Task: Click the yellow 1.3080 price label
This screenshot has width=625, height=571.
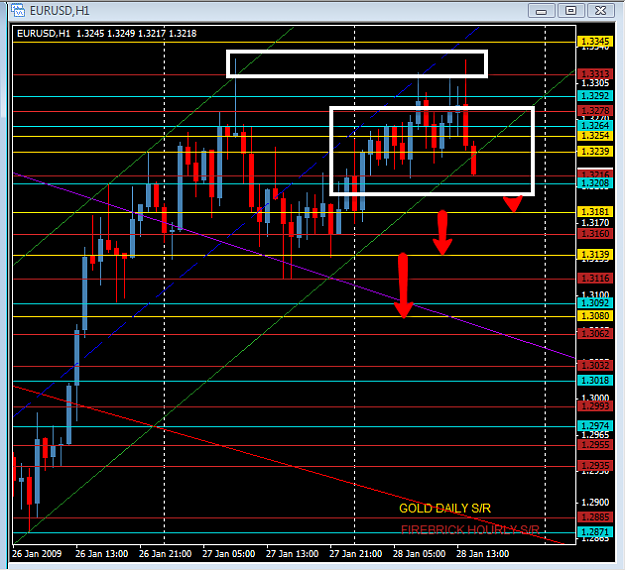Action: (595, 316)
